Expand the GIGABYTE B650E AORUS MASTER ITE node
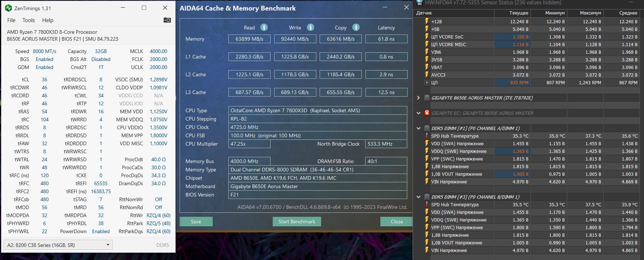The width and height of the screenshot is (644, 260). [x=418, y=98]
